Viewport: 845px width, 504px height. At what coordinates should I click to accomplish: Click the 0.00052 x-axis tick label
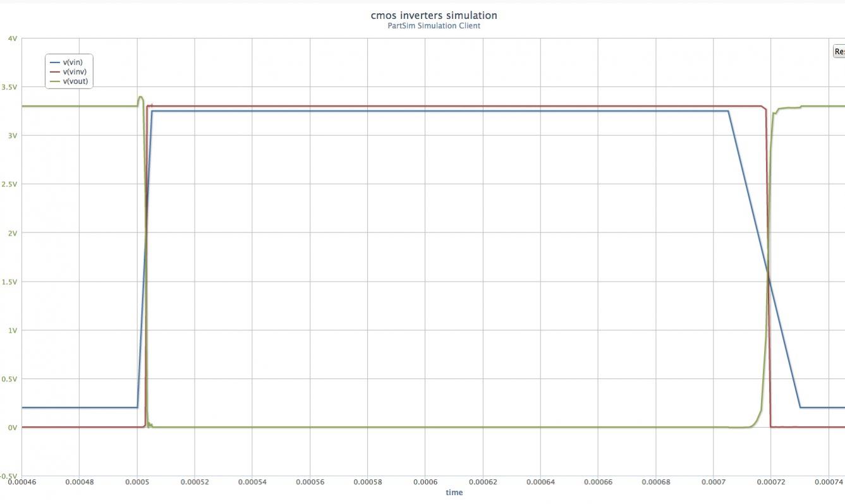[195, 483]
